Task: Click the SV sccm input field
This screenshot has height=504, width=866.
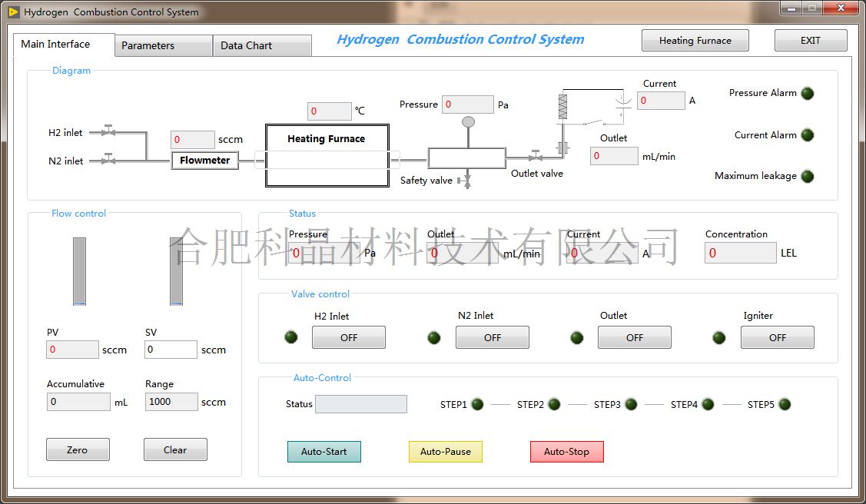Action: 171,350
